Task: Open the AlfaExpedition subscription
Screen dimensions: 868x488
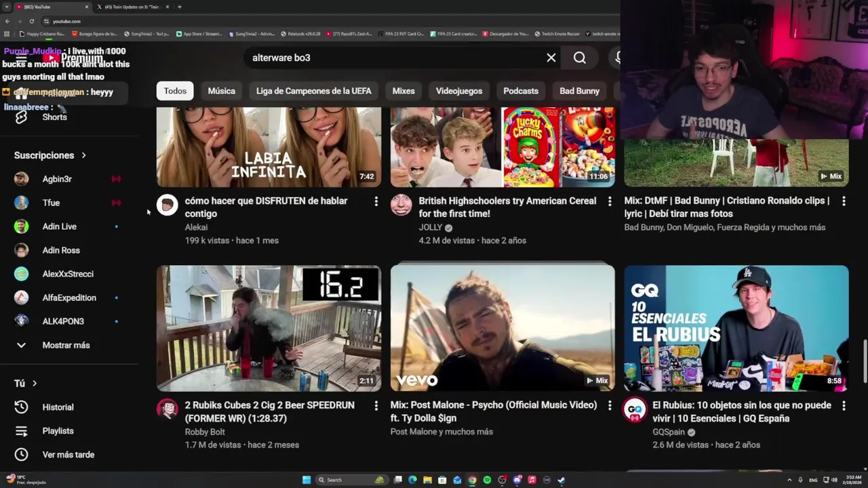Action: 71,298
